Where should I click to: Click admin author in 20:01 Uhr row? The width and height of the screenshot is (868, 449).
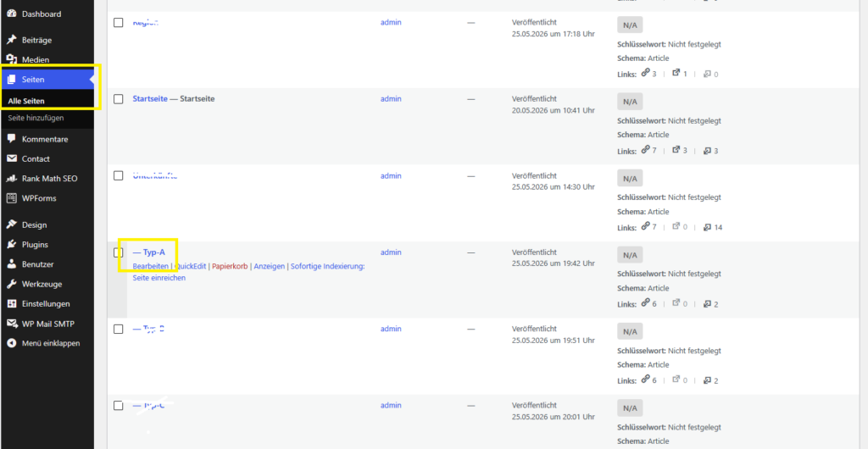[391, 405]
